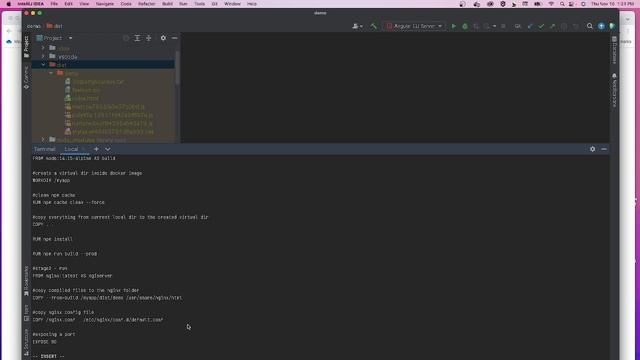
Task: Open the Build menu
Action: 167,4
